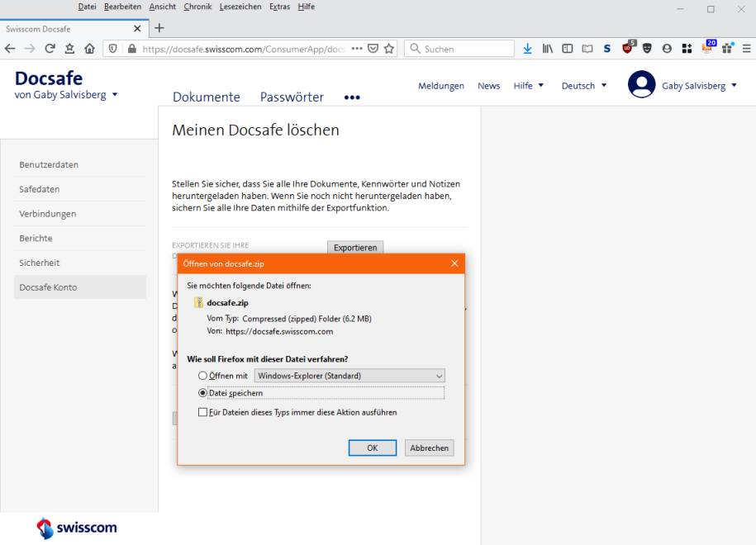The height and width of the screenshot is (545, 756).
Task: Open the three-dot more menu beside Passwörter
Action: pos(352,97)
